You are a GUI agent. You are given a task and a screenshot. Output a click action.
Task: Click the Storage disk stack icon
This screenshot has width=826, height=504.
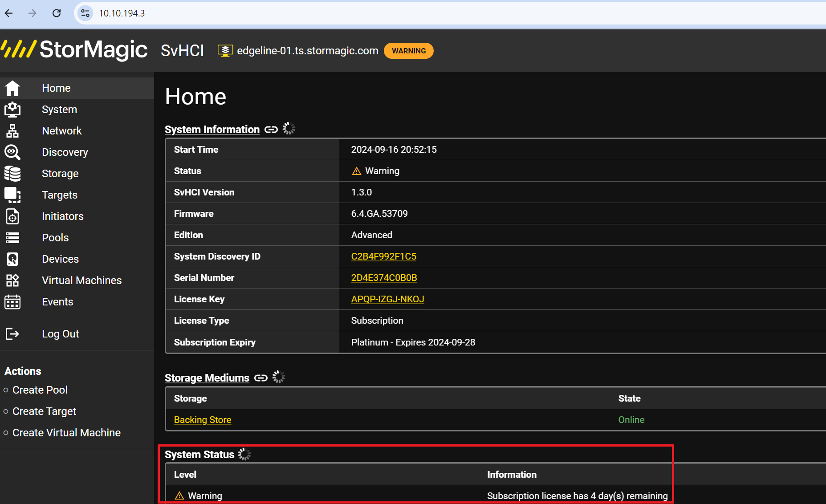12,174
